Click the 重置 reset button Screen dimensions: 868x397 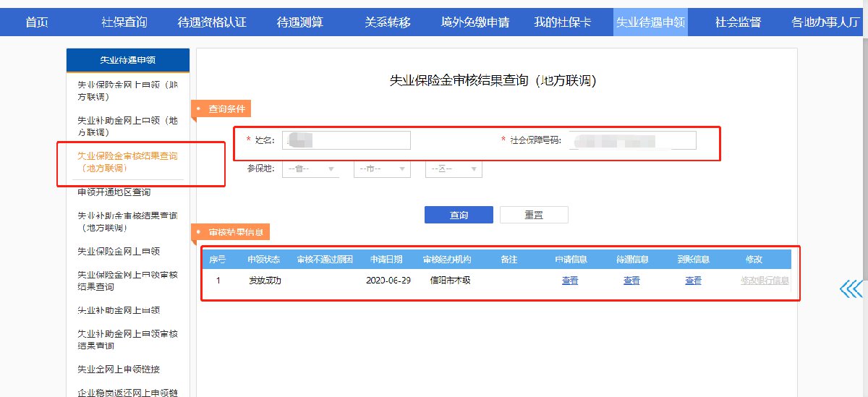tap(534, 215)
